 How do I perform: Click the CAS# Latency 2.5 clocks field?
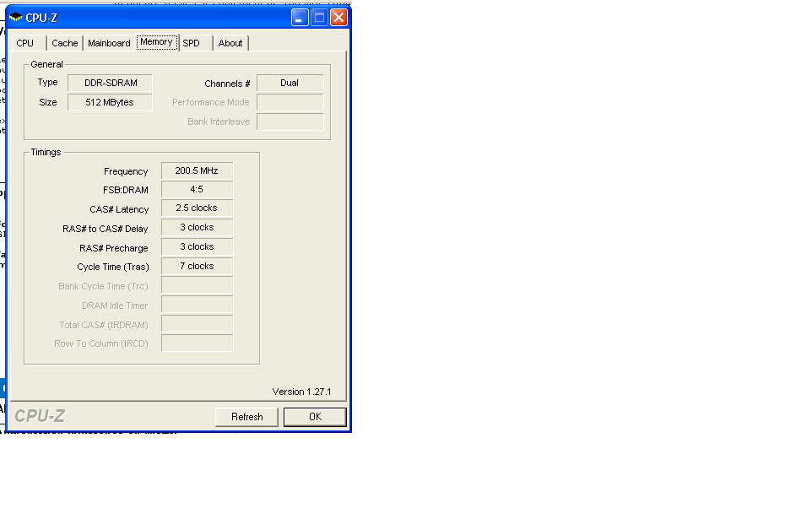(x=197, y=208)
